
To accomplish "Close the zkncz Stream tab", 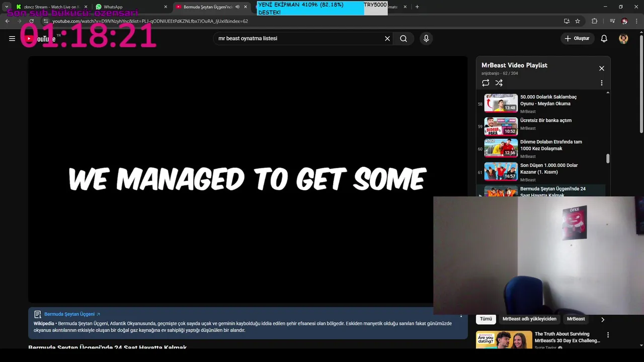I will (x=86, y=7).
